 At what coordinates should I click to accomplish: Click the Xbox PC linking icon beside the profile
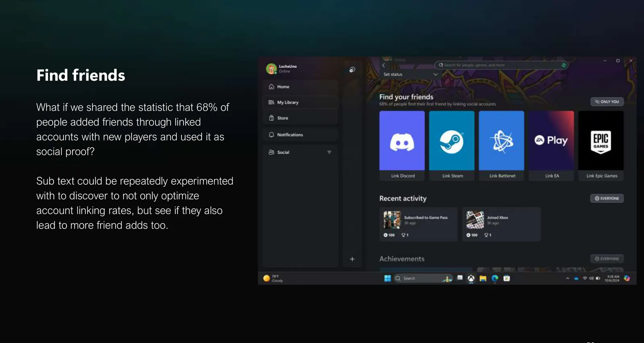pyautogui.click(x=352, y=70)
